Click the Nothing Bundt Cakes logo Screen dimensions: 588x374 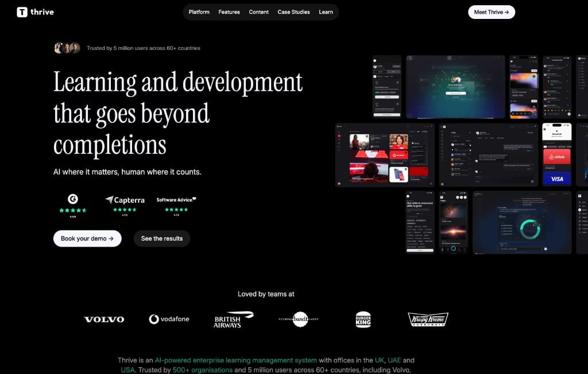point(299,320)
